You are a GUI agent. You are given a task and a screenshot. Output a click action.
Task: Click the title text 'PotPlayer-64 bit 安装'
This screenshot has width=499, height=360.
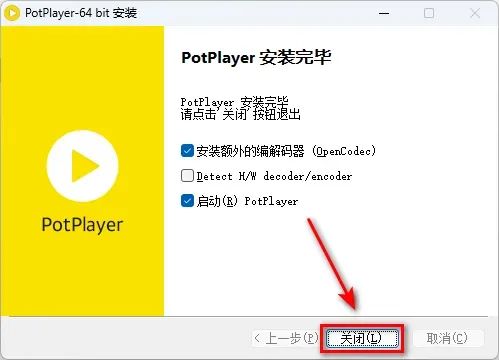(x=81, y=13)
